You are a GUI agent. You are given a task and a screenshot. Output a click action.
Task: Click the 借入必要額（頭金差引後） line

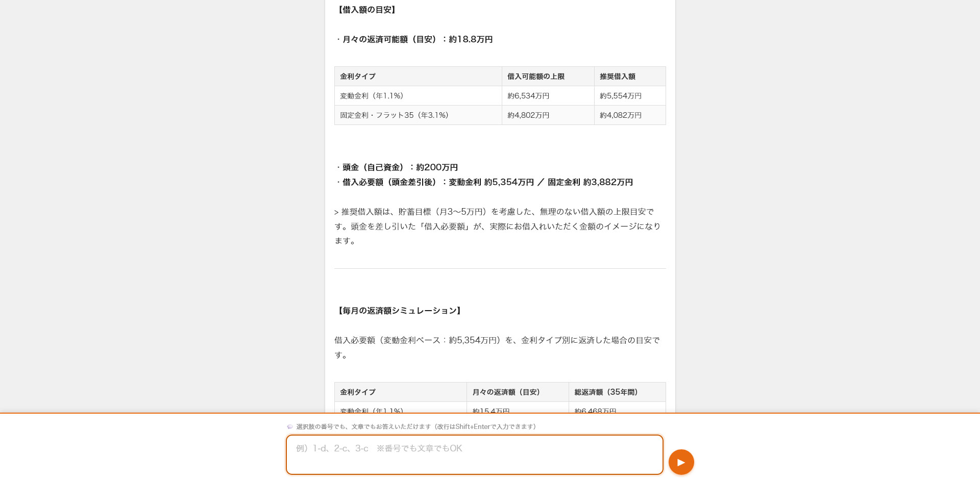(484, 182)
